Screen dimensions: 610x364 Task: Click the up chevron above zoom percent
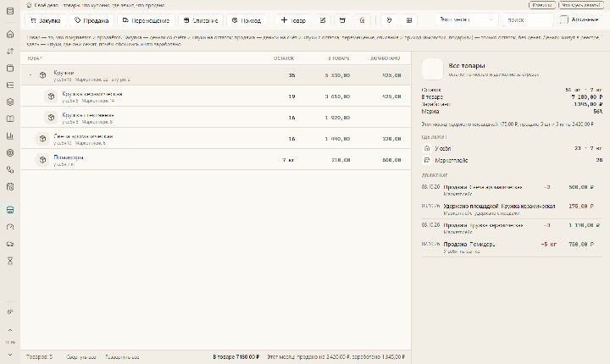point(10,330)
